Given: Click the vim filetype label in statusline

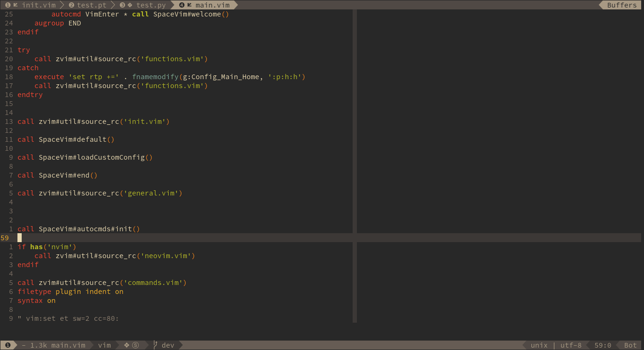Looking at the screenshot, I should [x=104, y=345].
